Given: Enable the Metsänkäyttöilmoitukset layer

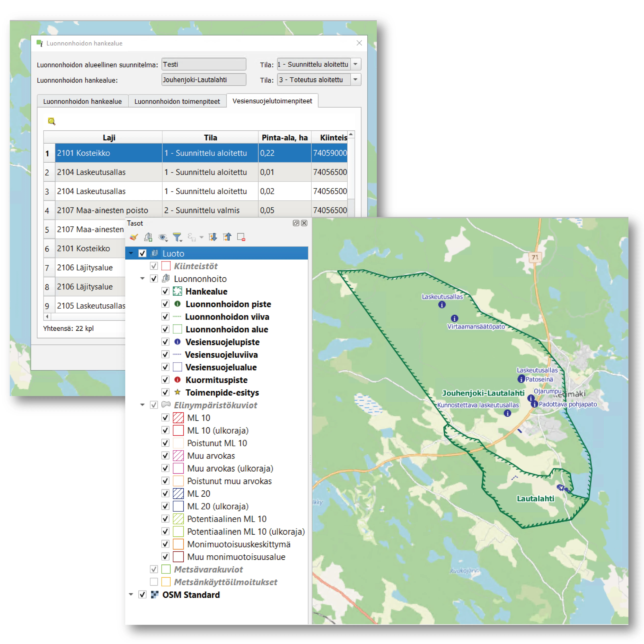Looking at the screenshot, I should [154, 582].
